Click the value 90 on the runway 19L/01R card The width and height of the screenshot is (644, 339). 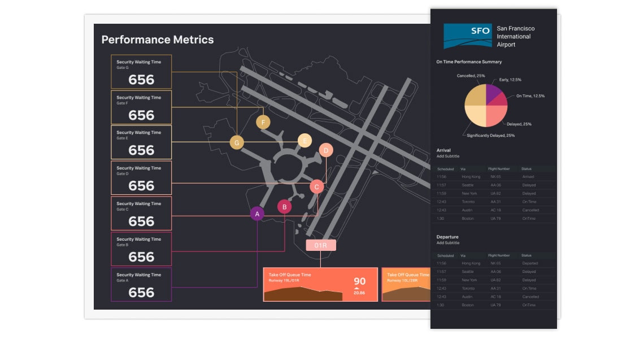359,281
